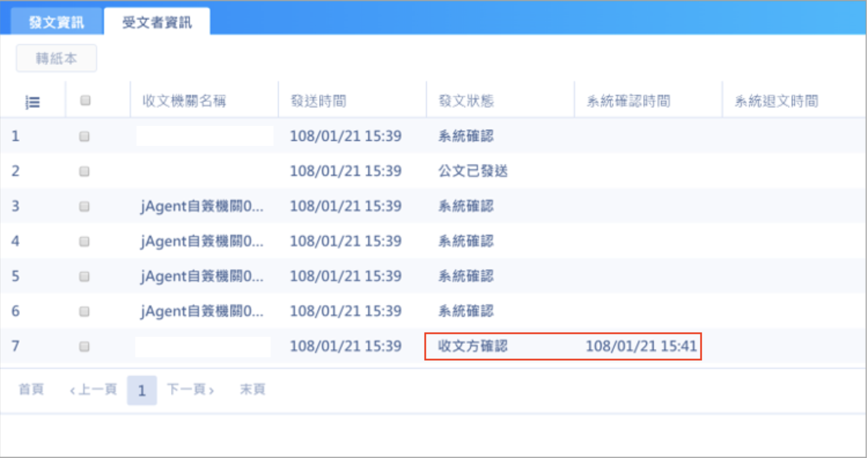
Task: Toggle the select-all checkbox in header
Action: (x=85, y=101)
